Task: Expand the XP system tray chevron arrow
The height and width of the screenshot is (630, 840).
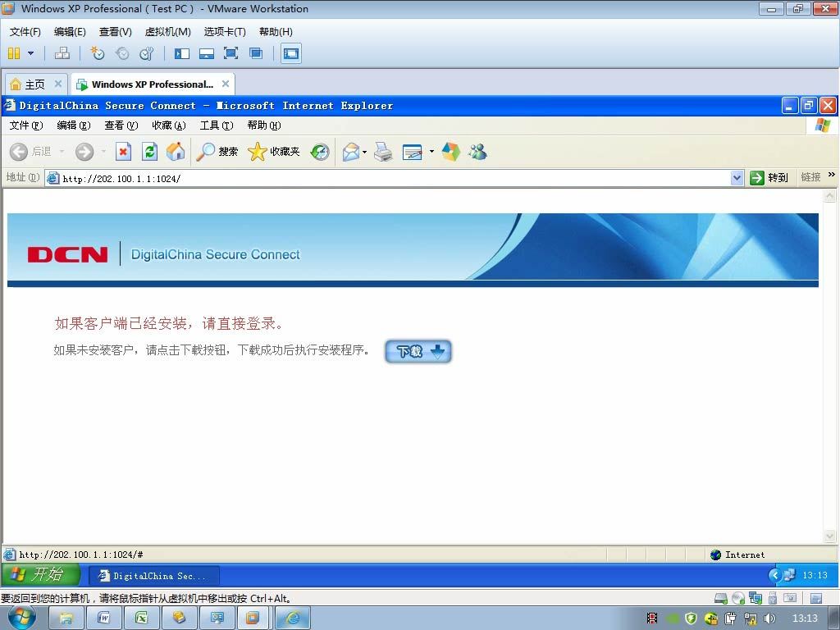Action: (774, 575)
